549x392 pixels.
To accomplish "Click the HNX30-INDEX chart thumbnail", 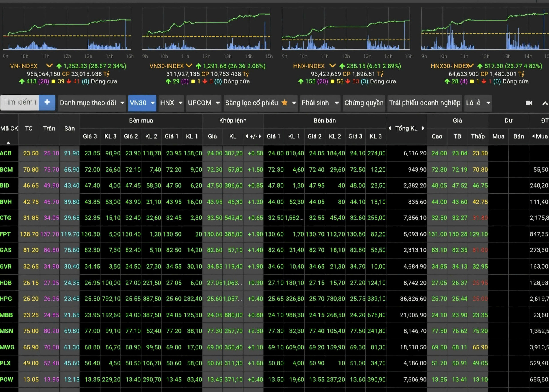I will coord(485,28).
